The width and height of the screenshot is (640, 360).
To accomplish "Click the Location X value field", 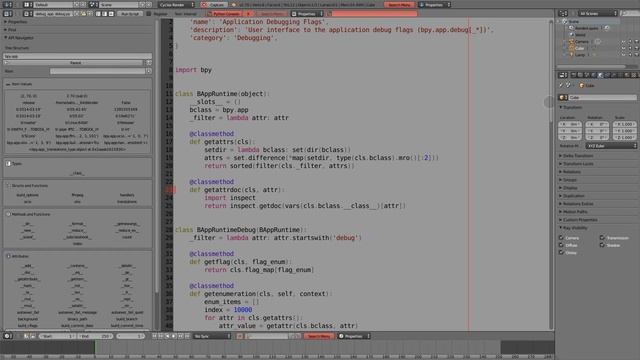I will 570,124.
